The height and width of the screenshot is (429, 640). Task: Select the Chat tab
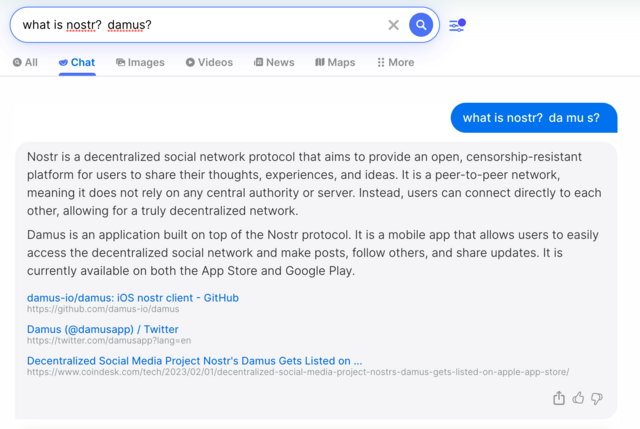click(77, 62)
